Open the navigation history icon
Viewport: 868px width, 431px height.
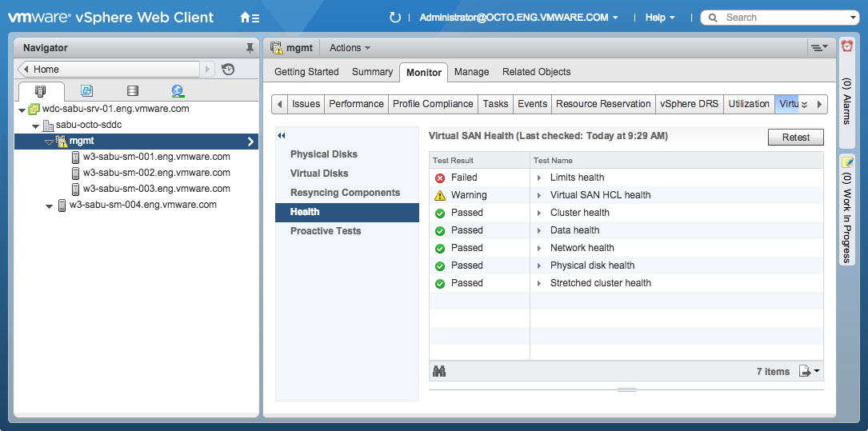click(228, 69)
